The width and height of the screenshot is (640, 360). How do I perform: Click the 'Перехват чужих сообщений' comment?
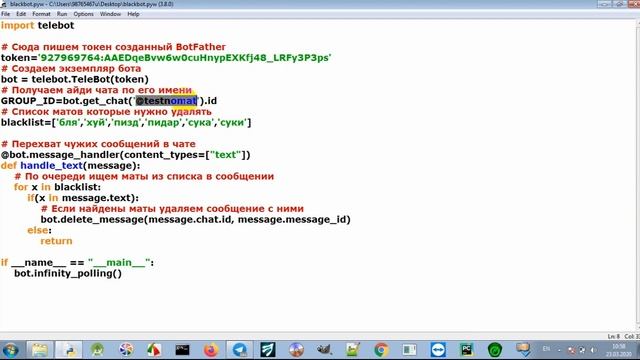[x=98, y=144]
